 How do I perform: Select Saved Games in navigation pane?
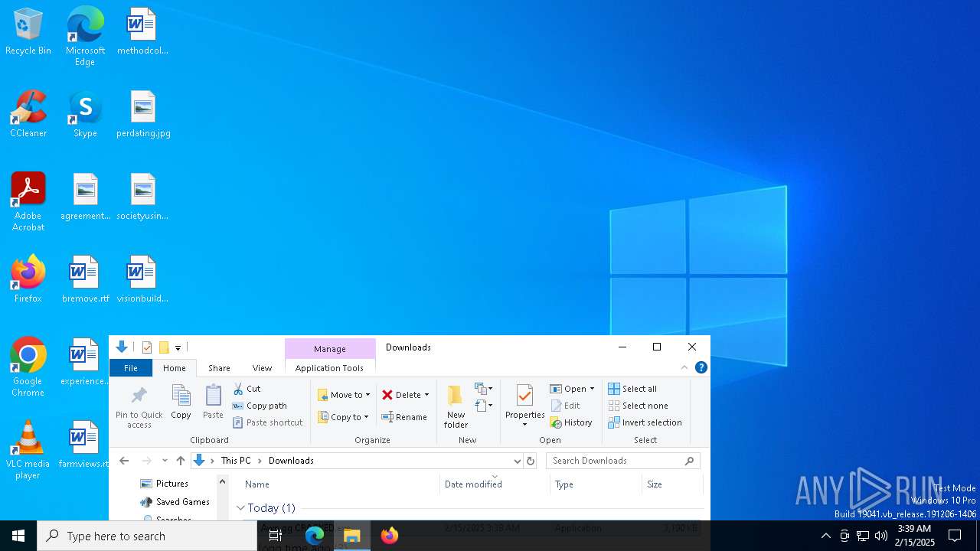coord(175,502)
